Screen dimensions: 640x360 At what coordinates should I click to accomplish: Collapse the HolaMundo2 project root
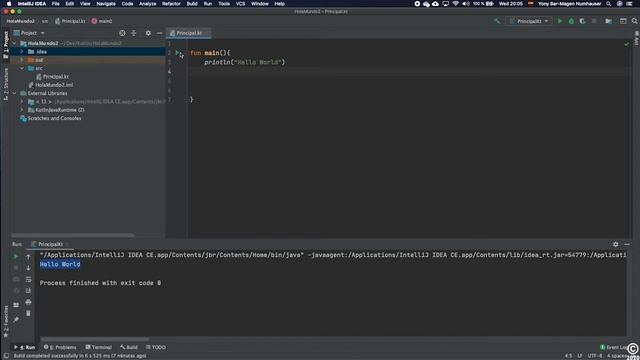click(x=15, y=43)
